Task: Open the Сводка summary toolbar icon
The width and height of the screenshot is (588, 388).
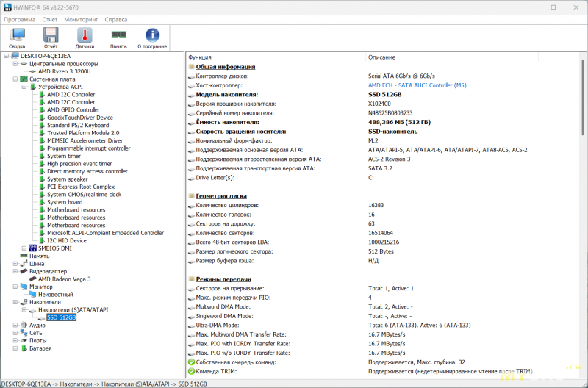Action: tap(17, 38)
